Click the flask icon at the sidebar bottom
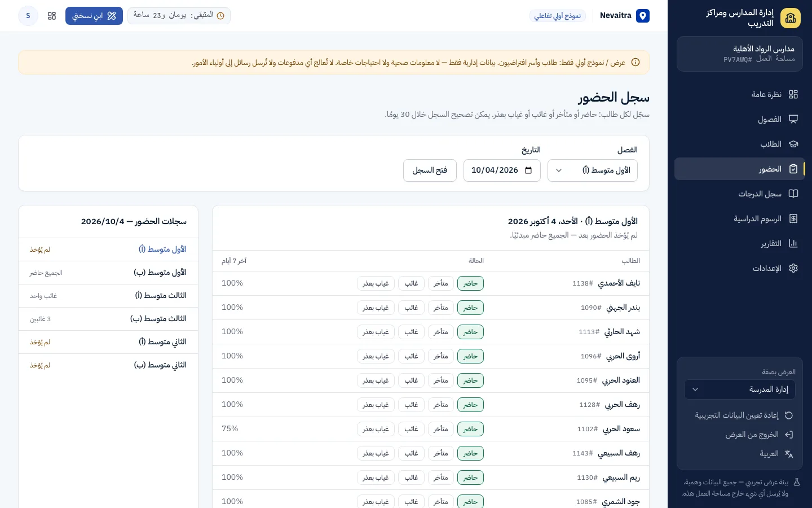Image resolution: width=812 pixels, height=508 pixels. (797, 483)
